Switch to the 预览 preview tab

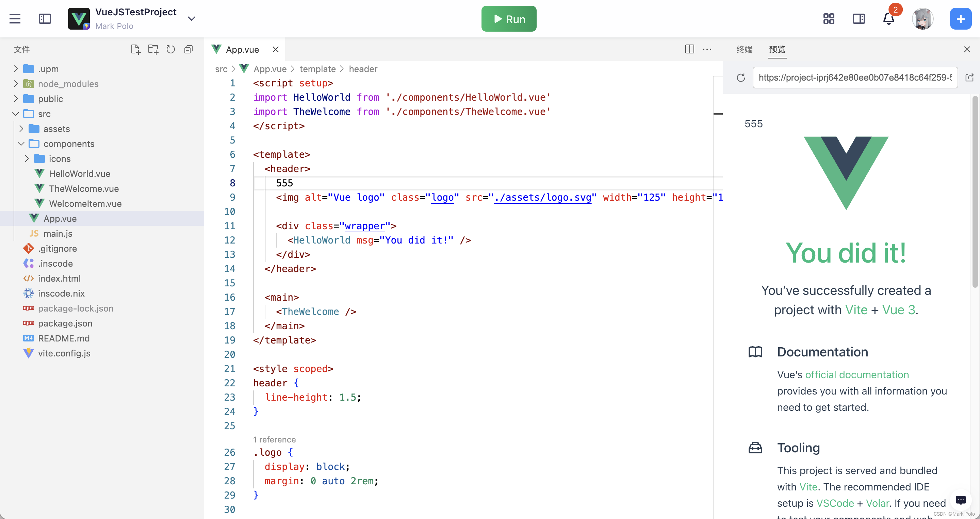pos(777,49)
